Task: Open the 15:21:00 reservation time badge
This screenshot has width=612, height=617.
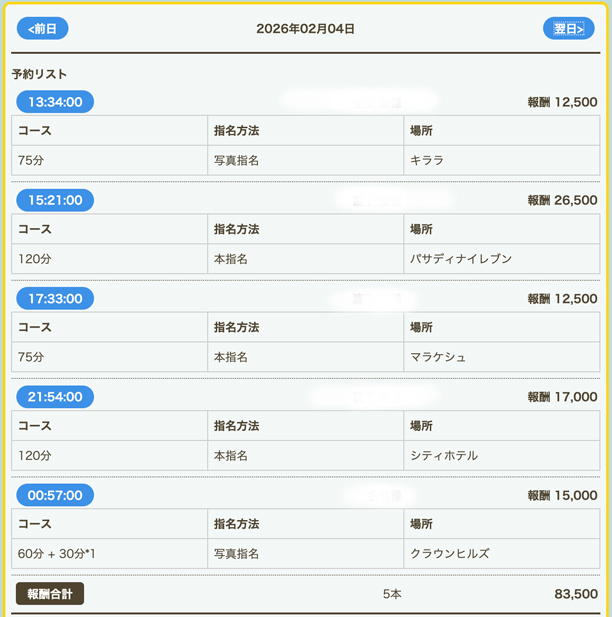Action: pos(55,200)
